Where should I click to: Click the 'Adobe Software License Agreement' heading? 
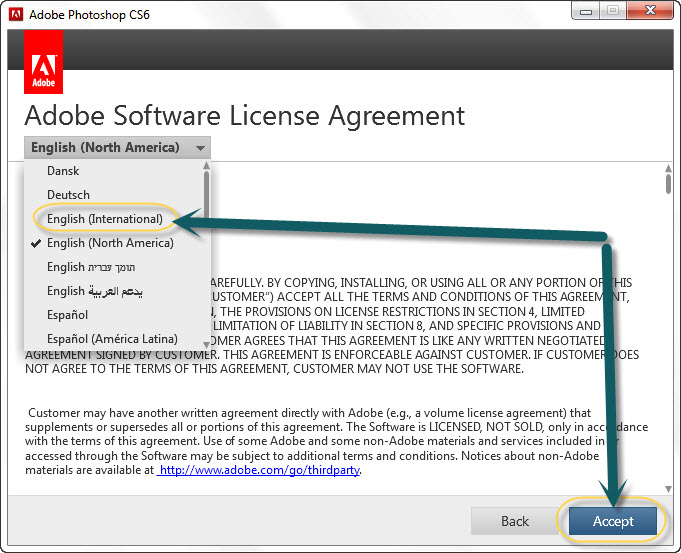click(x=245, y=116)
